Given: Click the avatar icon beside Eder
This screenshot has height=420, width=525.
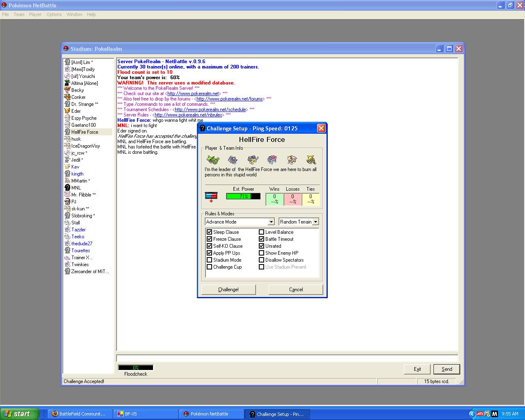Looking at the screenshot, I should 67,111.
